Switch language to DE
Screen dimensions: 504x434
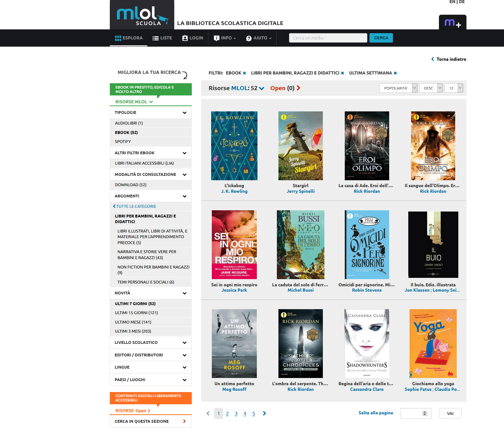(462, 2)
